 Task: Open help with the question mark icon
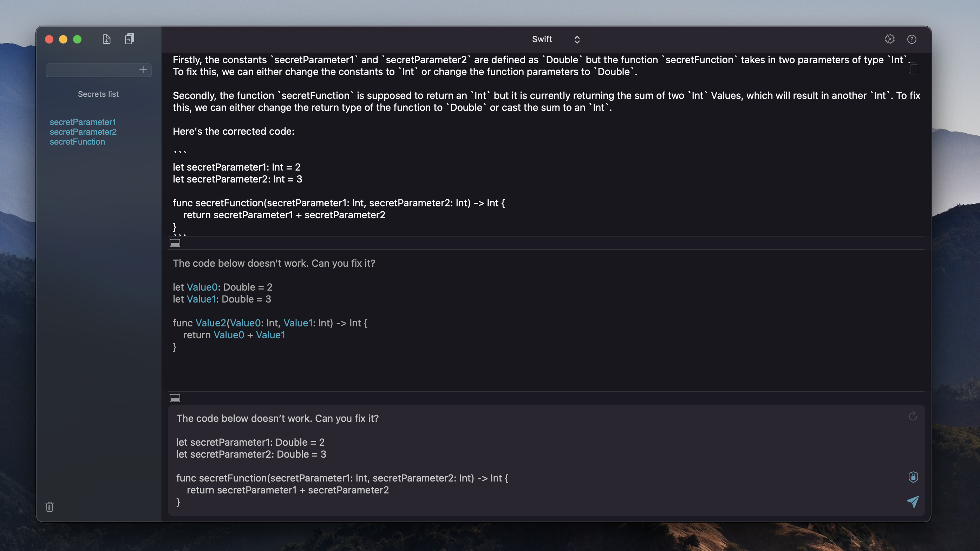coord(912,39)
